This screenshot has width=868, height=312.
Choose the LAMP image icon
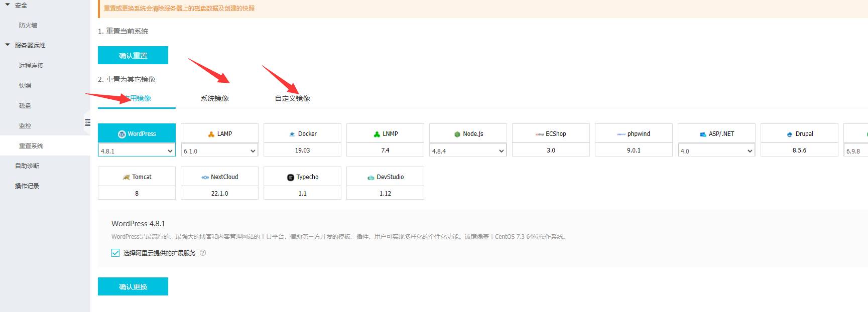(x=211, y=134)
